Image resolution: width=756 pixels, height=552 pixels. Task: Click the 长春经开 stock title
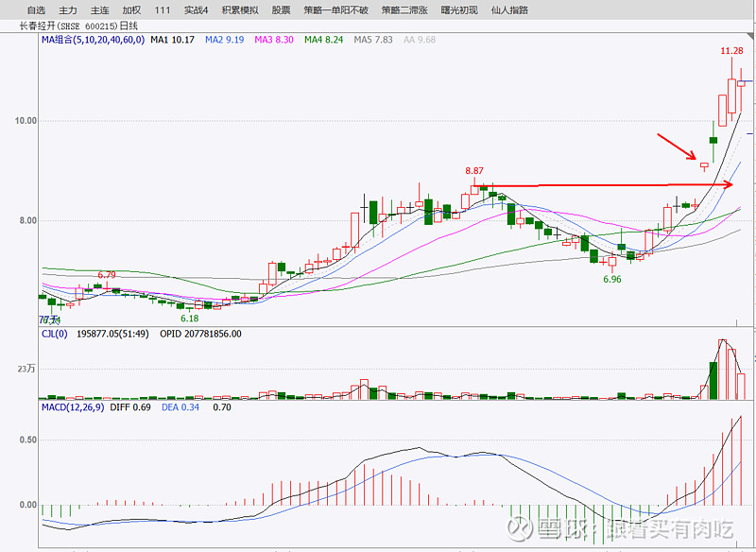pos(78,26)
